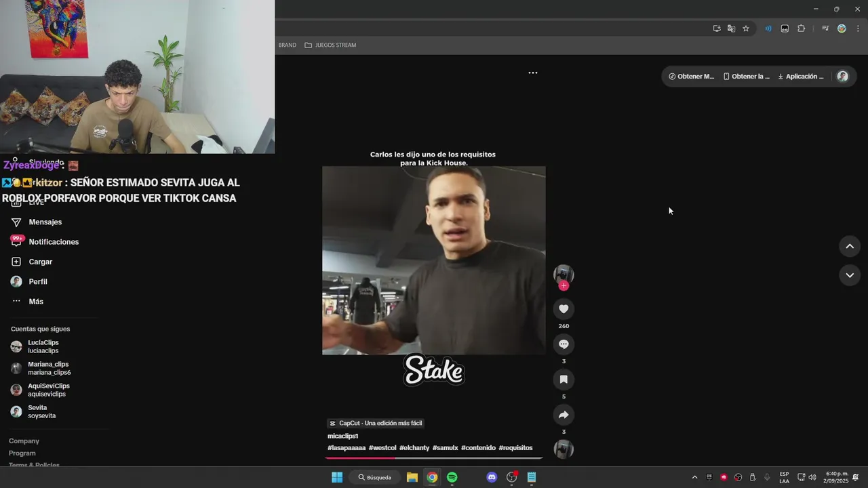Like the video with the heart icon
The image size is (868, 488).
(564, 309)
